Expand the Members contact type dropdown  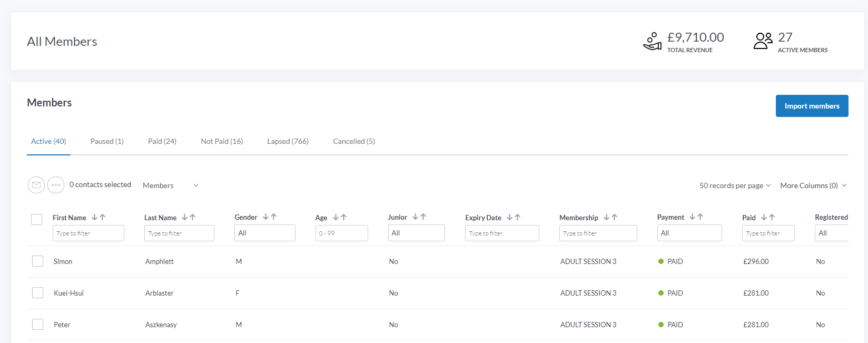click(170, 185)
